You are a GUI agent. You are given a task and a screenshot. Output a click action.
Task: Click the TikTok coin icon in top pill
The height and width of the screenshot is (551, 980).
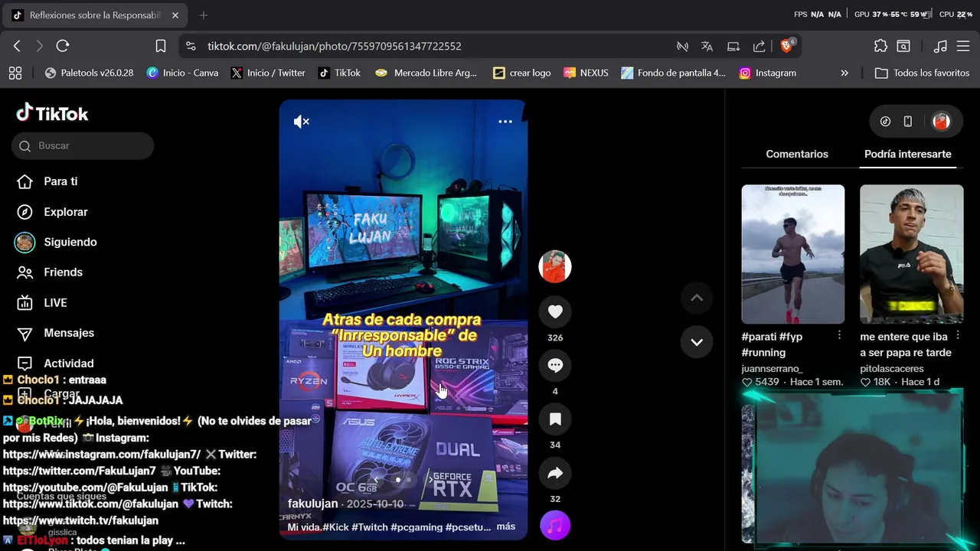[x=886, y=121]
